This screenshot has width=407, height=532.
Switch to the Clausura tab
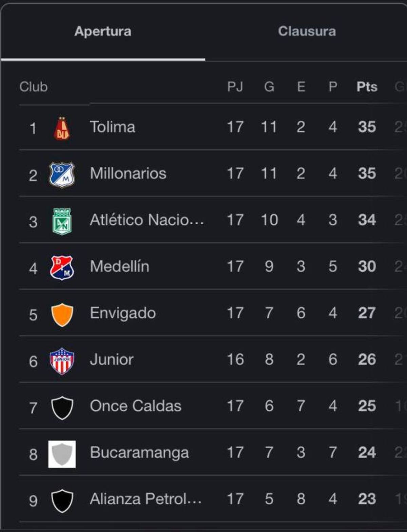pos(307,32)
